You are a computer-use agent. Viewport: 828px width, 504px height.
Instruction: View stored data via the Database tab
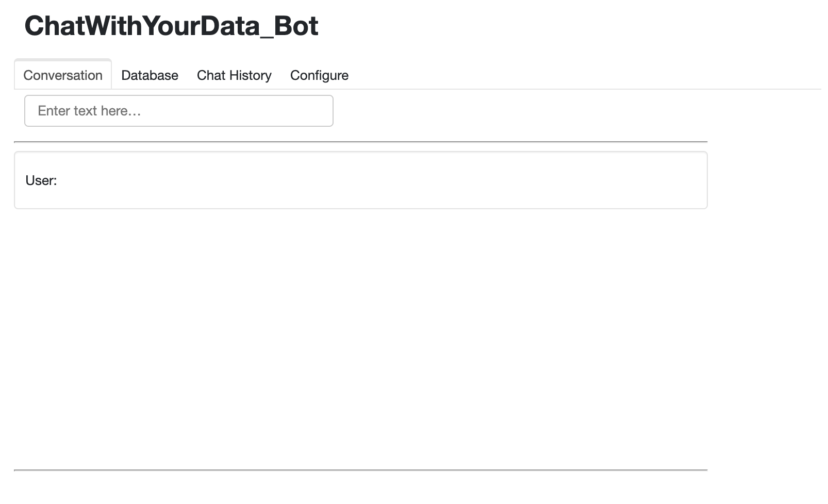click(x=150, y=75)
